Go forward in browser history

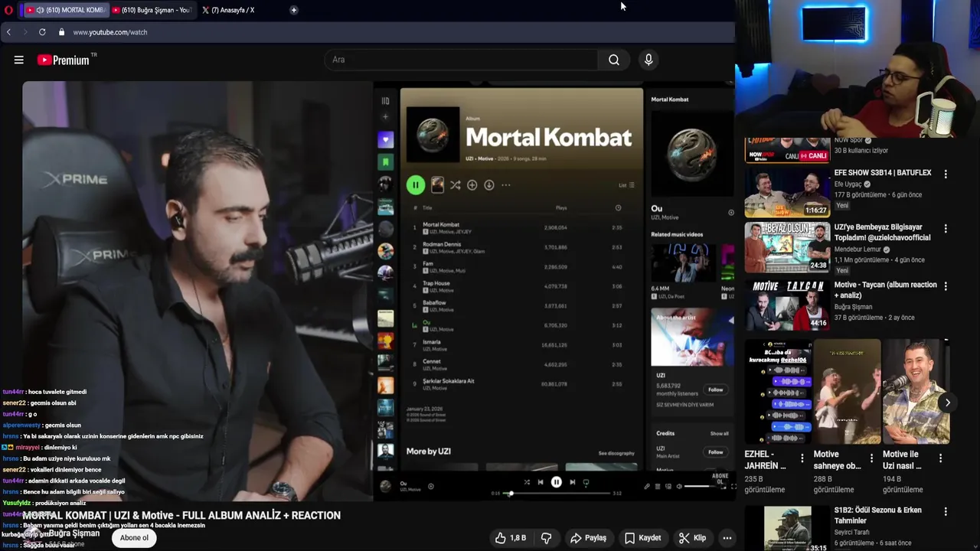25,32
